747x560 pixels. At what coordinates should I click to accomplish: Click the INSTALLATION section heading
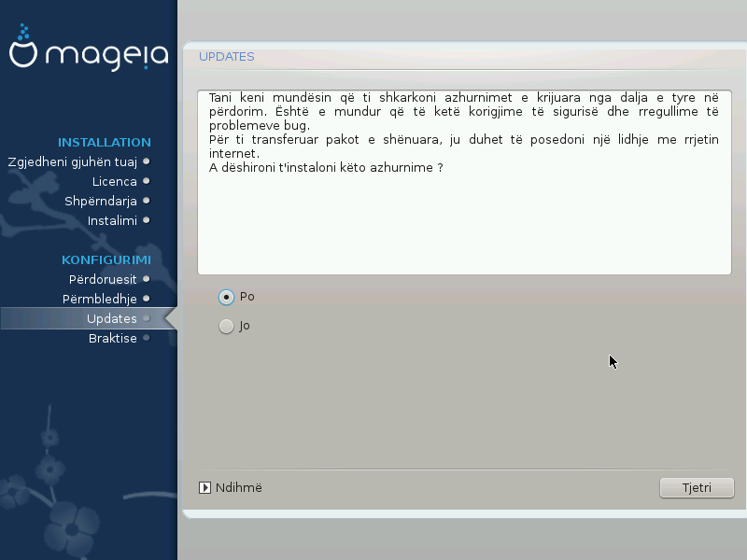pyautogui.click(x=105, y=143)
